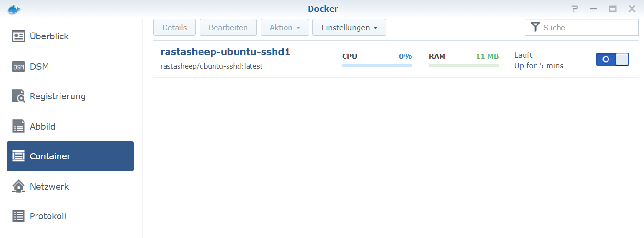Minimize the Docker window
Viewport: 644px width, 238px height.
click(594, 9)
